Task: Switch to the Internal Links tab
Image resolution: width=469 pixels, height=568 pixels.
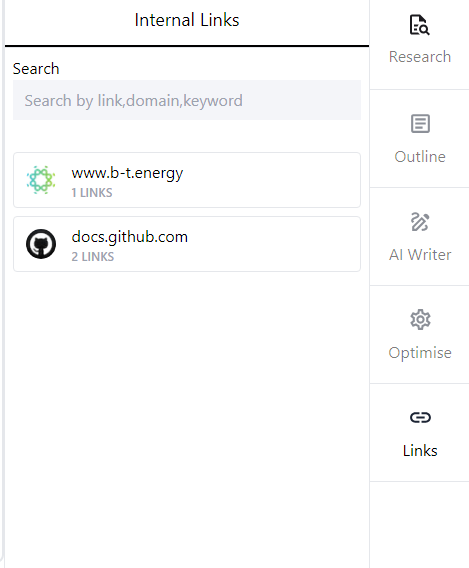Action: pyautogui.click(x=187, y=20)
